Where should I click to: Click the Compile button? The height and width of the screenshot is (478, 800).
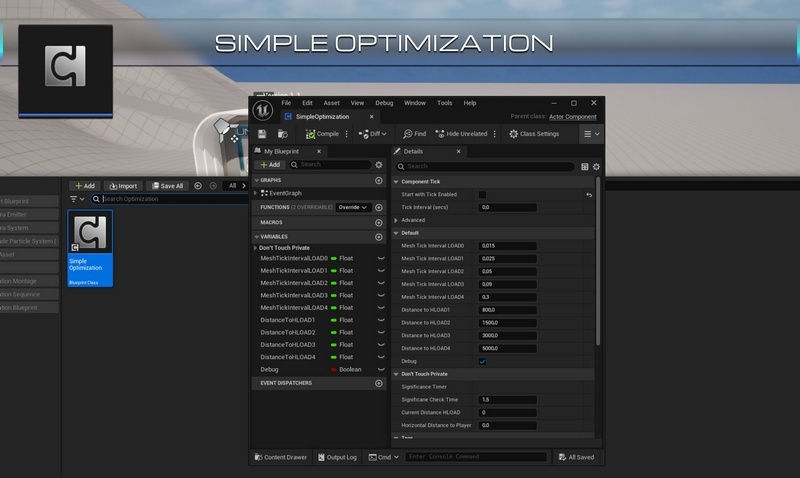point(322,134)
